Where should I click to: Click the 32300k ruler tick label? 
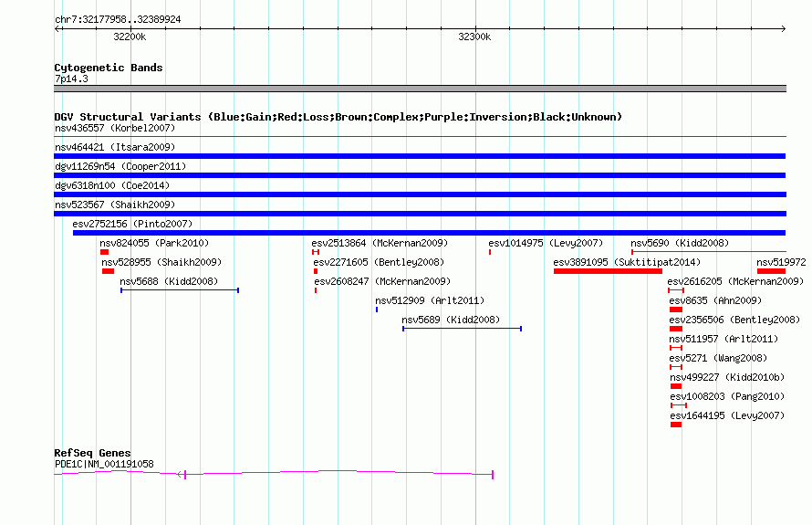click(474, 37)
